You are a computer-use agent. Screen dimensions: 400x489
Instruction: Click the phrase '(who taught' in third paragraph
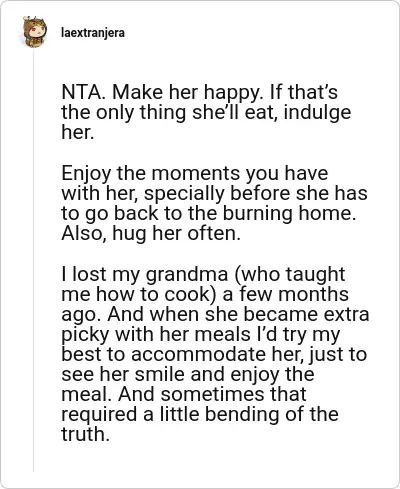tap(290, 274)
